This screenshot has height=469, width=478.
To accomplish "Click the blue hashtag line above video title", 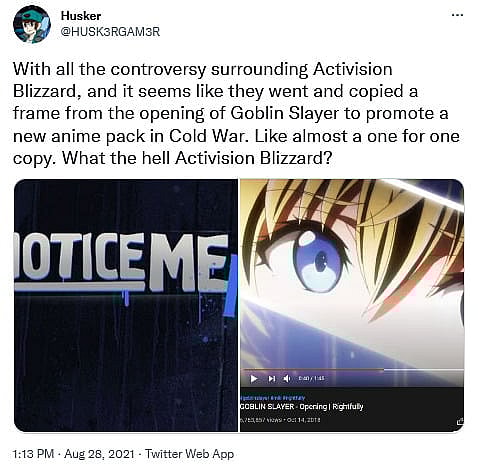I will click(273, 398).
